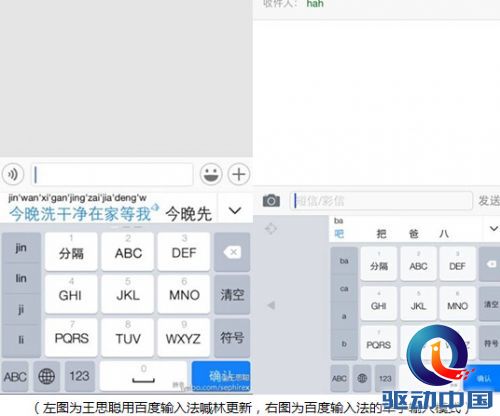The height and width of the screenshot is (416, 500).
Task: Tap the globe key on right small keyboard
Action: [x=362, y=378]
